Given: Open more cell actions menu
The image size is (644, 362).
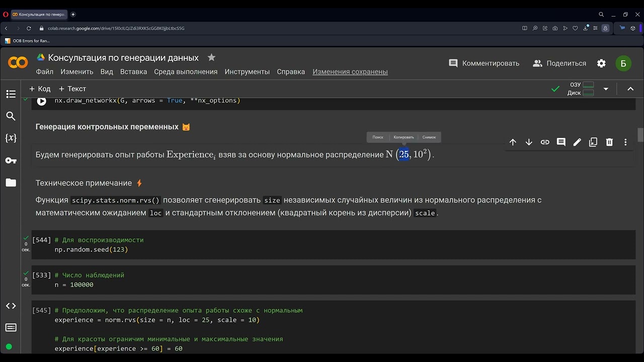Looking at the screenshot, I should click(x=625, y=142).
